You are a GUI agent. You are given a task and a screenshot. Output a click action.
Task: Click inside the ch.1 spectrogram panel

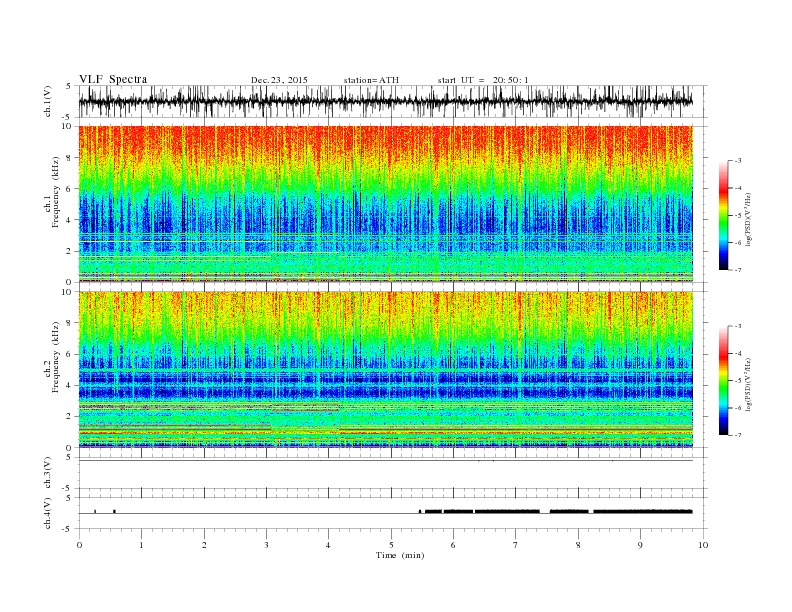coord(386,204)
